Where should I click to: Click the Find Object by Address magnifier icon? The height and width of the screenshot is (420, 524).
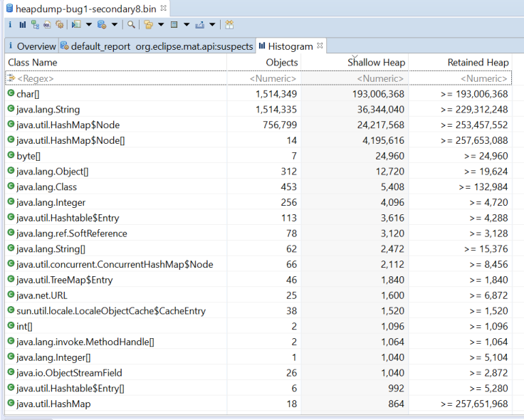(x=131, y=24)
